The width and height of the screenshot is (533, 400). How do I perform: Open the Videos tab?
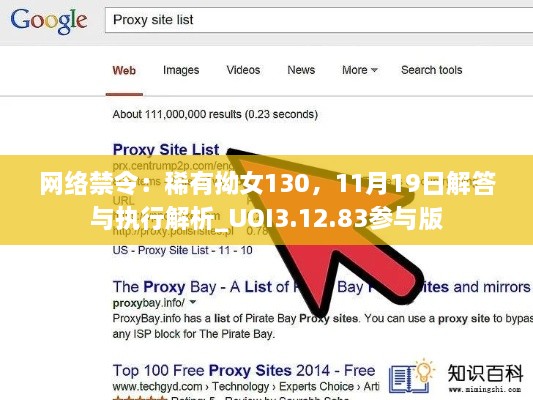click(x=243, y=70)
